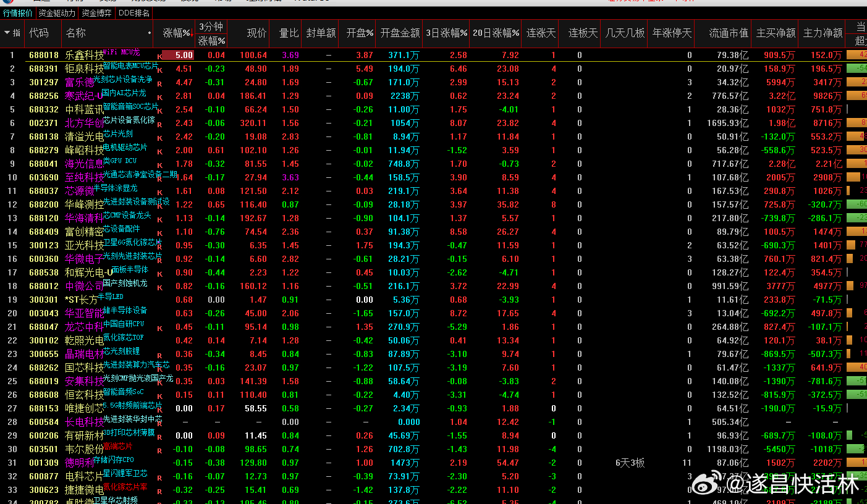
Task: Select stock code 688041
Action: coord(44,164)
